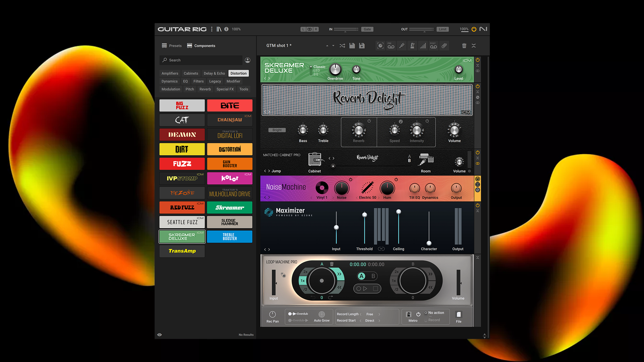Viewport: 644px width, 362px height.
Task: Show the input level bars icon
Action: [x=423, y=46]
